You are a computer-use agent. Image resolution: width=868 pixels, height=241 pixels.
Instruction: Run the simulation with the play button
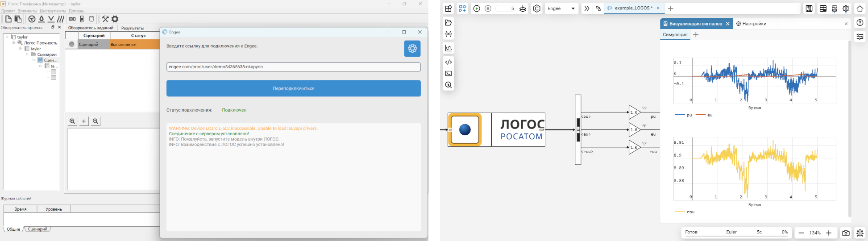tap(477, 8)
